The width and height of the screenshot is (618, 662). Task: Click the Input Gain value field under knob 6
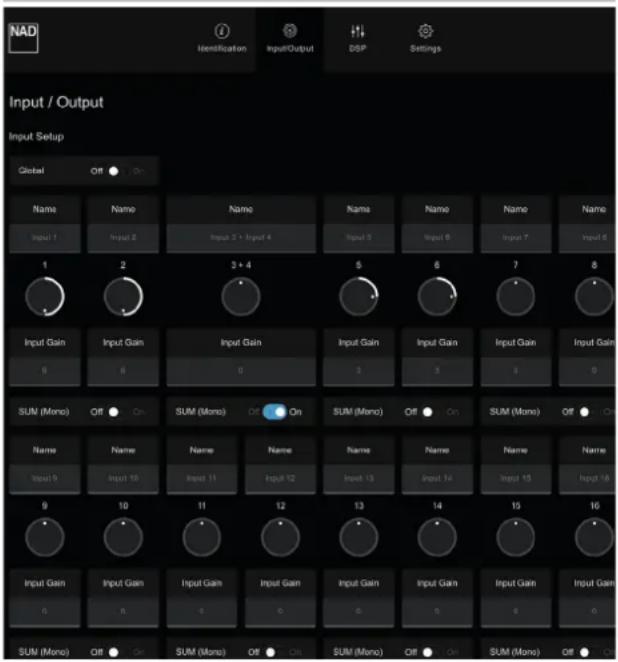click(437, 371)
